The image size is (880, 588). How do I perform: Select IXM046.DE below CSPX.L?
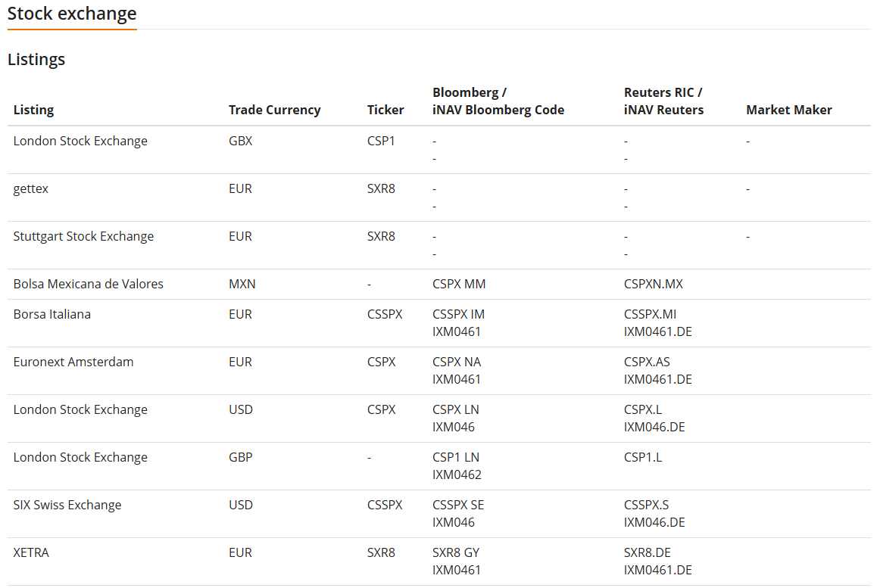[x=654, y=427]
